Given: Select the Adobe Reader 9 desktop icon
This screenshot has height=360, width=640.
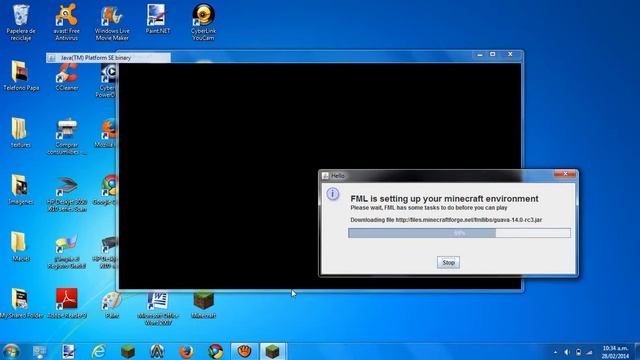Looking at the screenshot, I should point(67,304).
